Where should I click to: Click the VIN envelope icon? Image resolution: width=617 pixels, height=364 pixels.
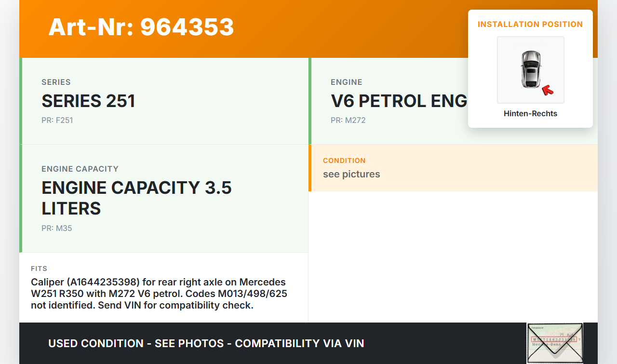[x=555, y=343]
